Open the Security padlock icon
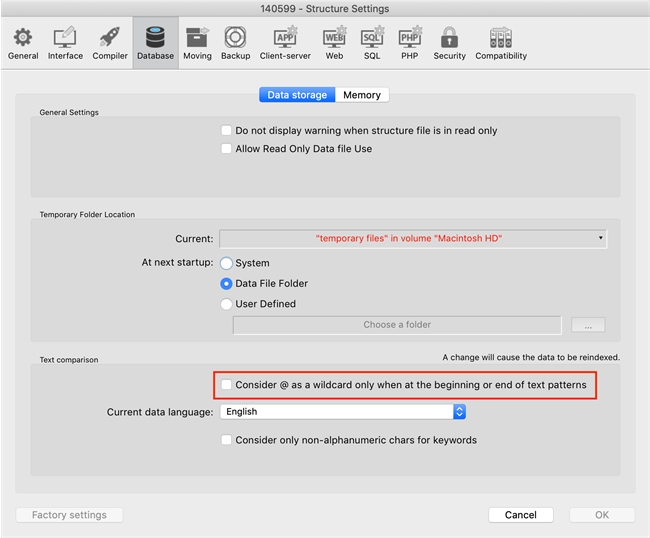The height and width of the screenshot is (538, 650). coord(449,42)
